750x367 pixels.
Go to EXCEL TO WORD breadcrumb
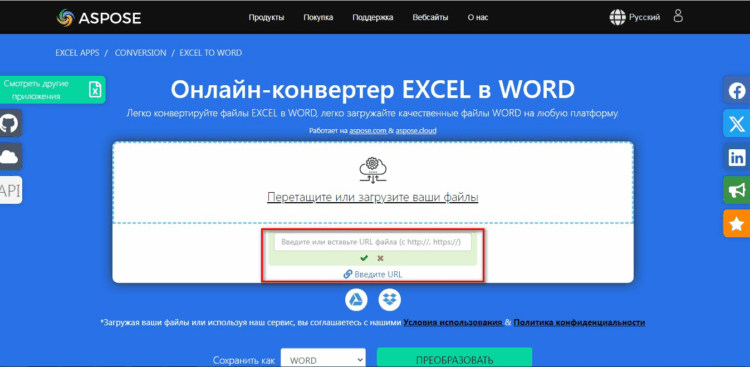pos(210,53)
